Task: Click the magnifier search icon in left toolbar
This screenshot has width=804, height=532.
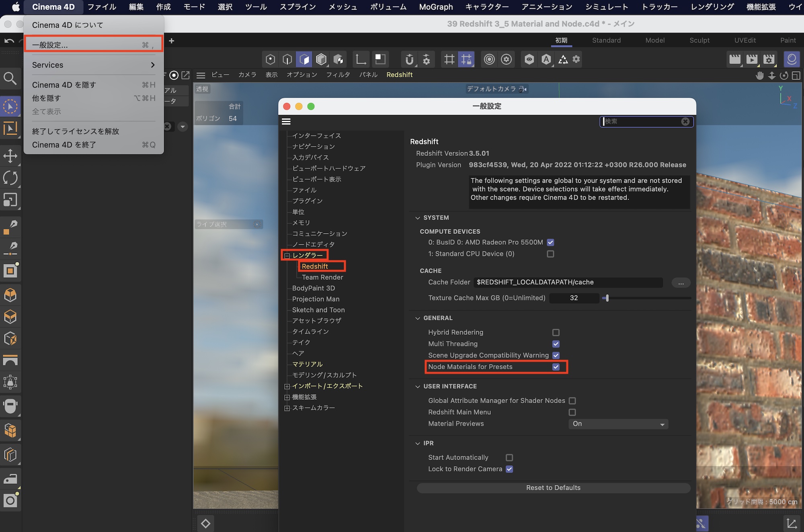Action: coord(10,78)
